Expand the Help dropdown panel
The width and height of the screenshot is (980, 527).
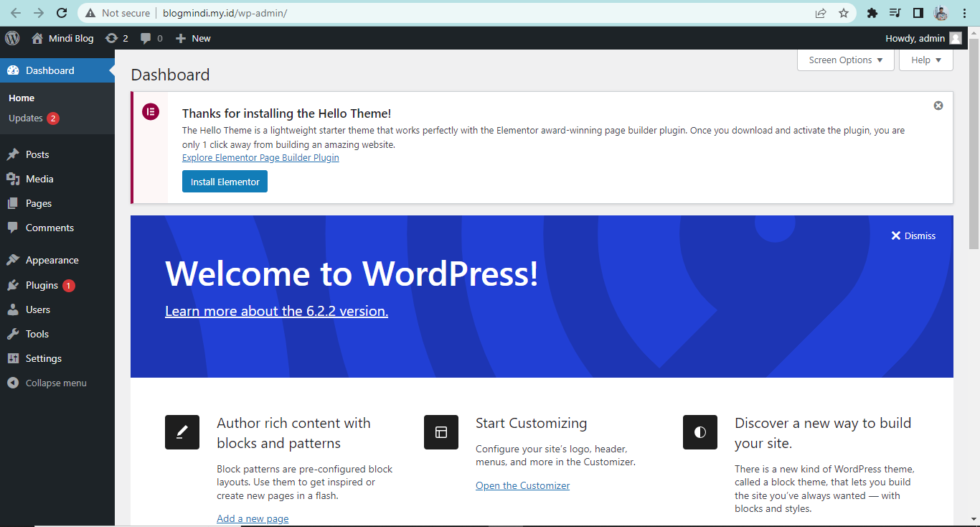pos(925,60)
